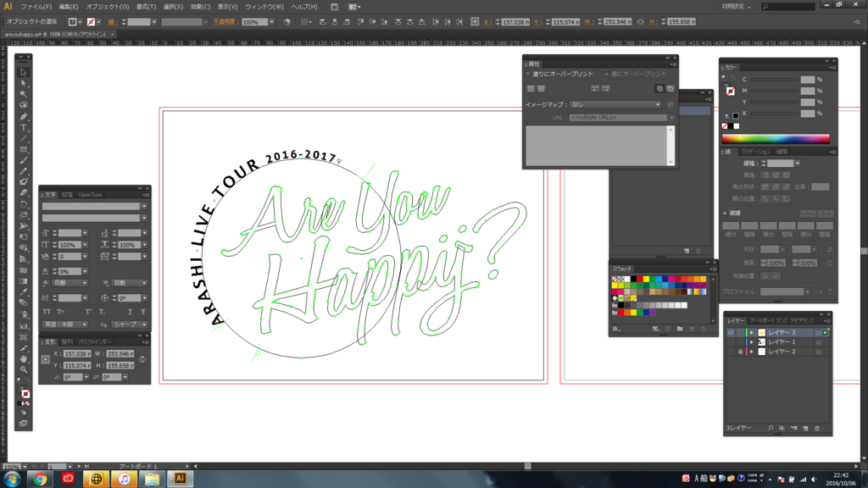Click the All Caps TT button in Character panel
Viewport: 868px width, 488px height.
click(47, 312)
